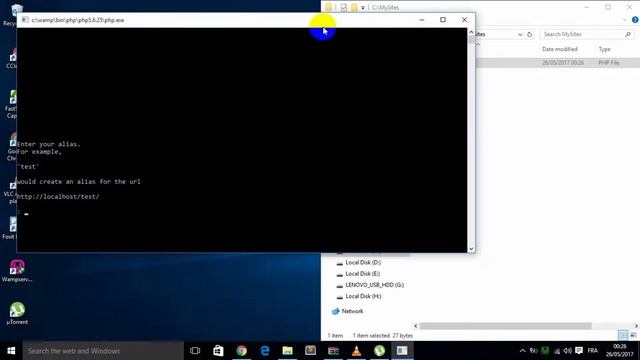Sort by the Date modified column

pyautogui.click(x=560, y=49)
